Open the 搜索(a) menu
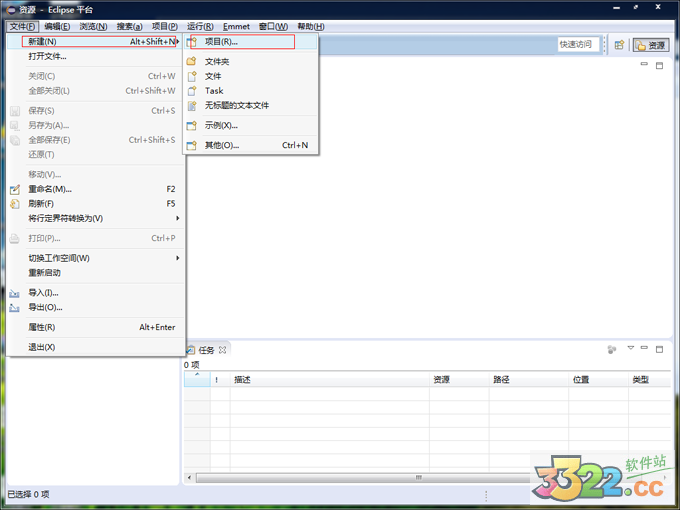Screen dimensions: 680x510 [x=129, y=26]
